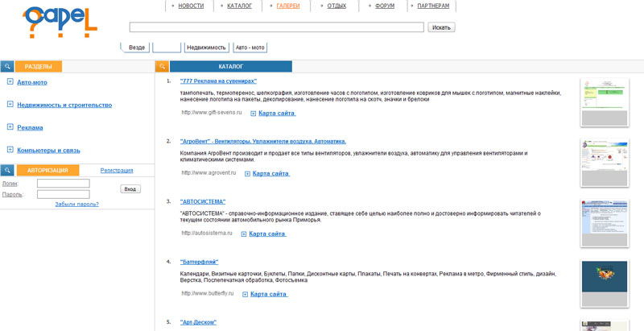Expand the Авто-мото section
The image size is (644, 331).
tap(10, 81)
